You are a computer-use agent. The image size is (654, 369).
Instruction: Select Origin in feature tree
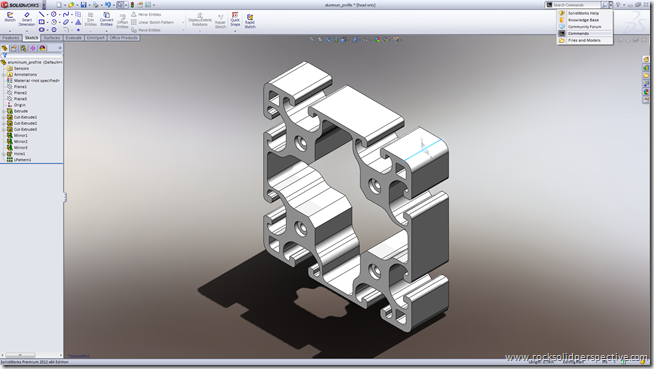16,105
